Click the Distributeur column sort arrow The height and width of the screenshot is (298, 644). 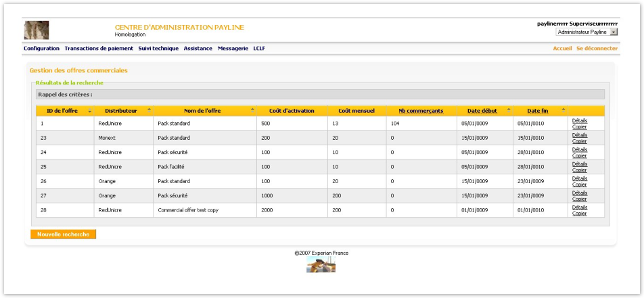[x=149, y=111]
